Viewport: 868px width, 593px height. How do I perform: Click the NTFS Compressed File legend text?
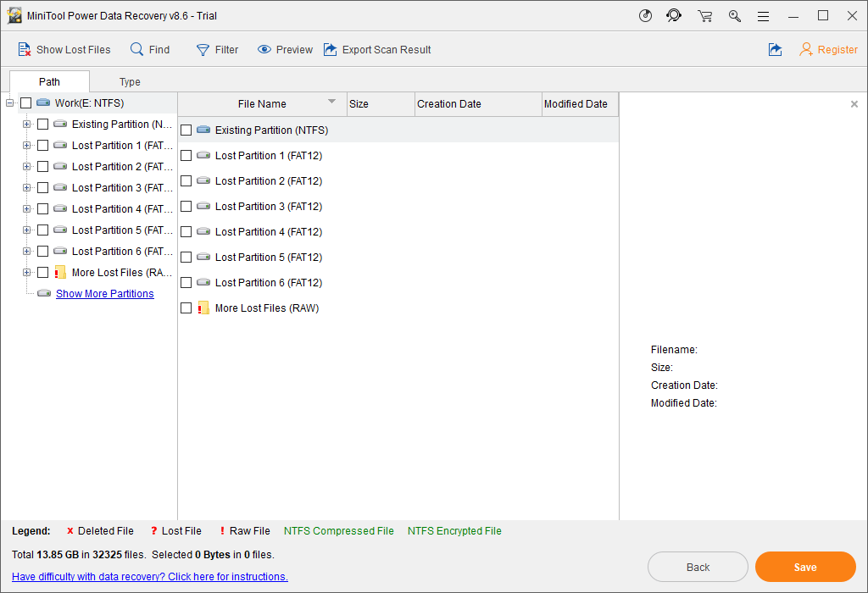click(x=339, y=531)
